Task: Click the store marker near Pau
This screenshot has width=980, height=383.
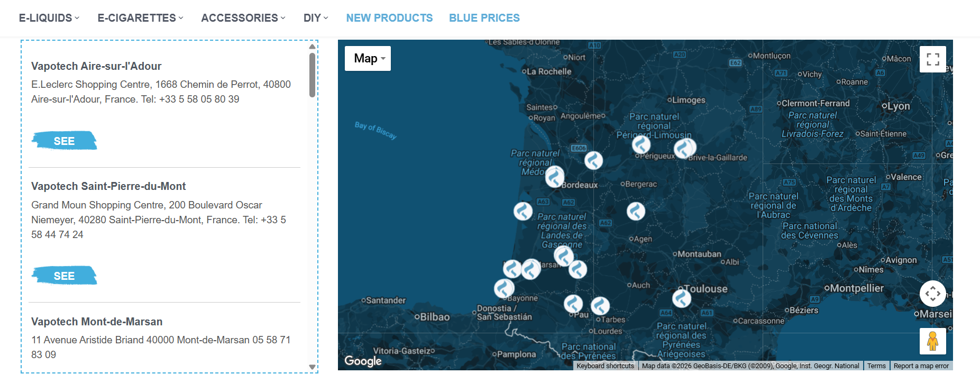Action: 573,304
